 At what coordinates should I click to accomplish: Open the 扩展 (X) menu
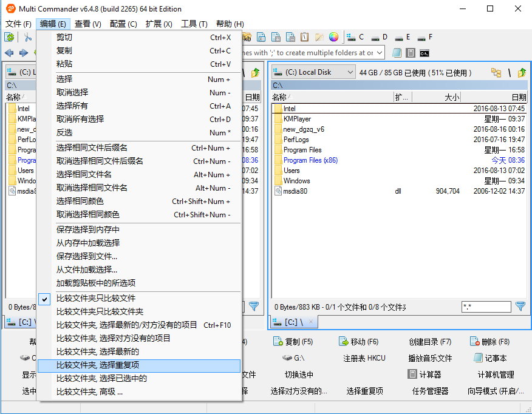159,24
